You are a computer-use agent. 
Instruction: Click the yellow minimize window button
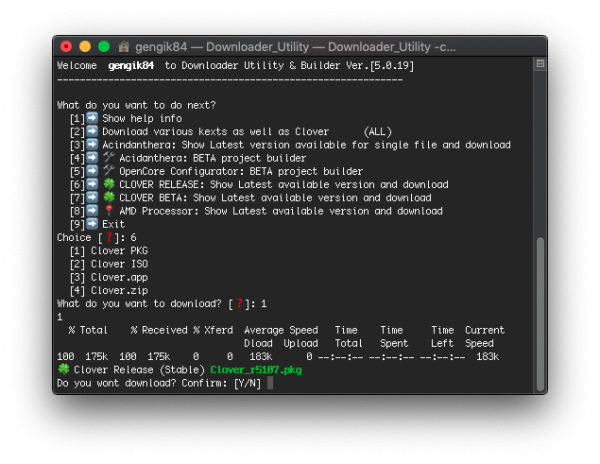coord(85,47)
